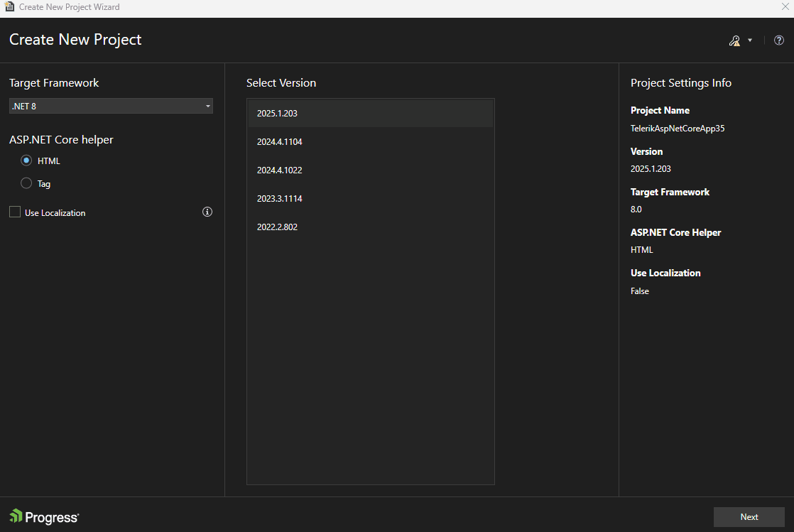
Task: Click the Next button
Action: (x=749, y=517)
